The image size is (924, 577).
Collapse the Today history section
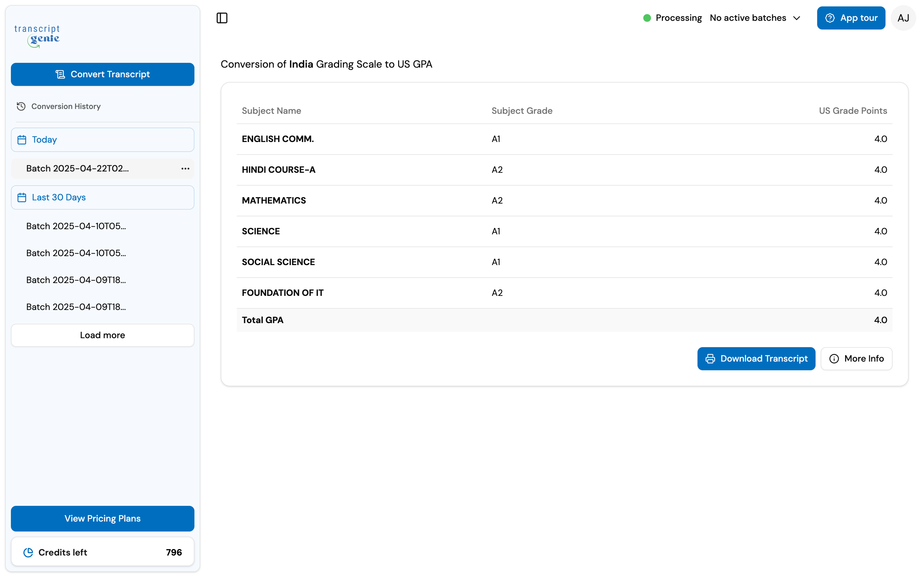point(102,140)
